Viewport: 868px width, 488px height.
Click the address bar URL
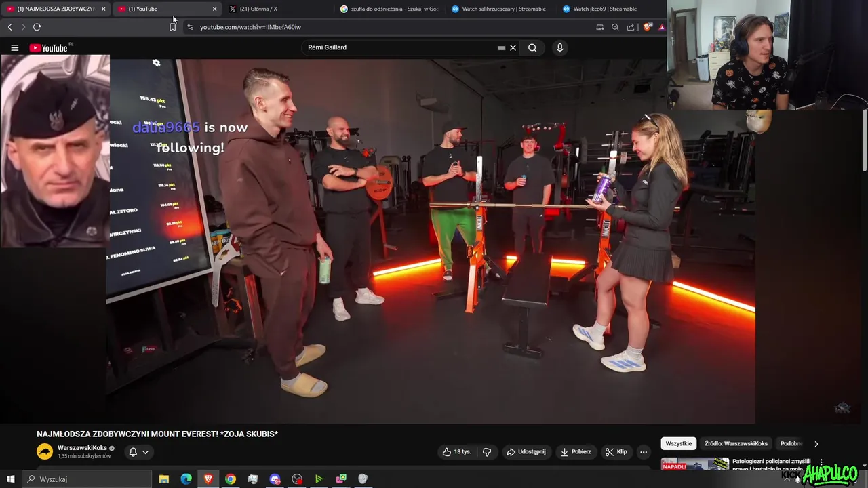click(250, 27)
